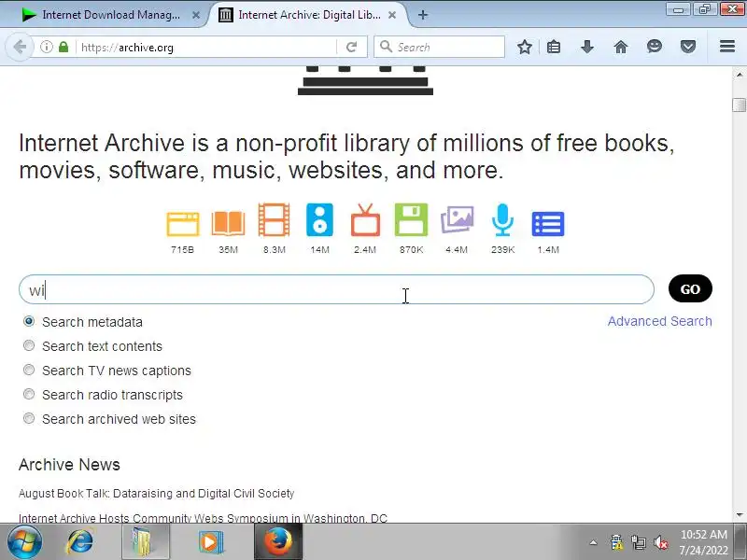Open the TV icon labeled 2.4M
The height and width of the screenshot is (560, 747).
(x=365, y=220)
